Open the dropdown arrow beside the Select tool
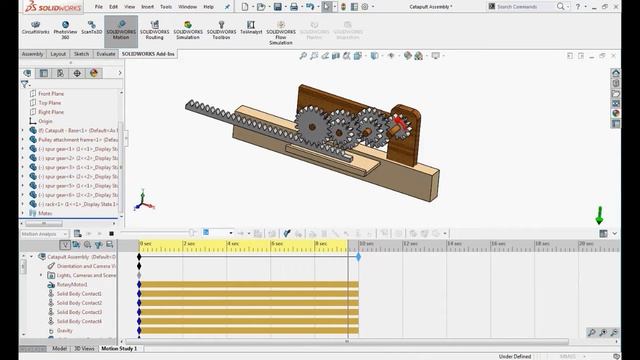 pyautogui.click(x=335, y=7)
